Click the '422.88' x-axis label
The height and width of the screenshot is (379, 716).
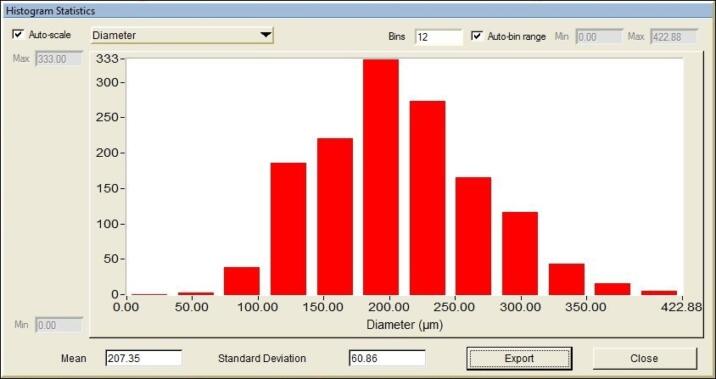click(682, 307)
